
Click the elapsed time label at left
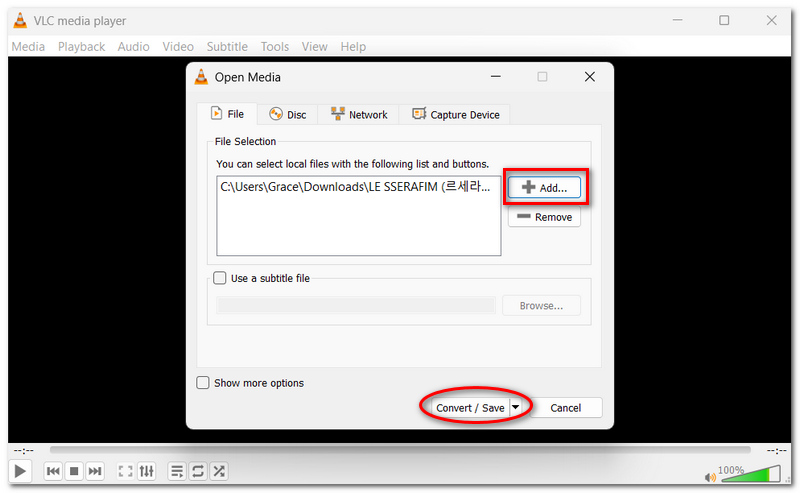[23, 451]
